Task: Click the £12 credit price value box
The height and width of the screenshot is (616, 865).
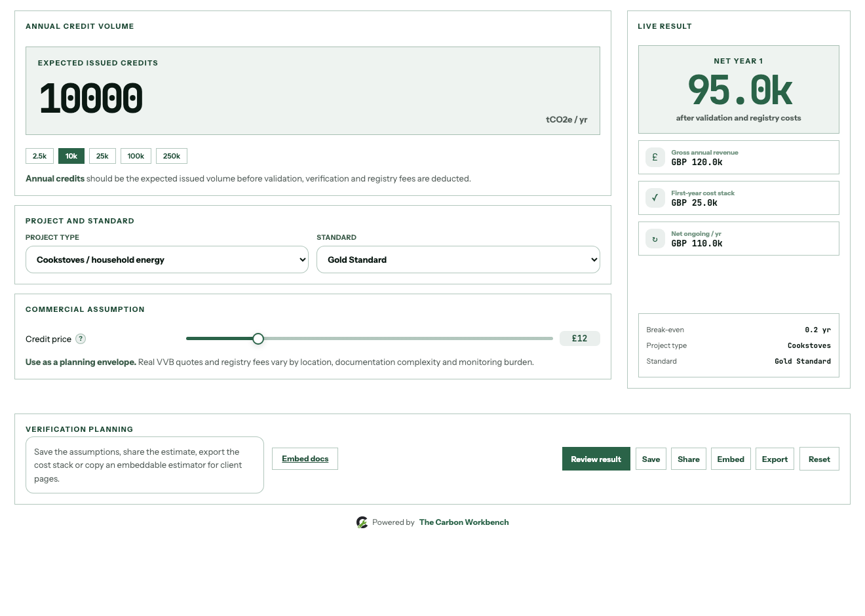Action: pyautogui.click(x=579, y=338)
